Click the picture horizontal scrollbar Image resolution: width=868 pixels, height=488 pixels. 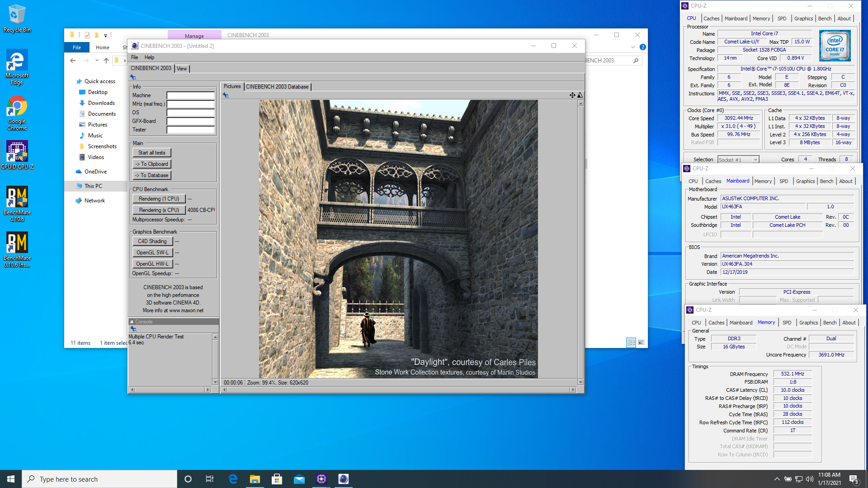pyautogui.click(x=398, y=389)
